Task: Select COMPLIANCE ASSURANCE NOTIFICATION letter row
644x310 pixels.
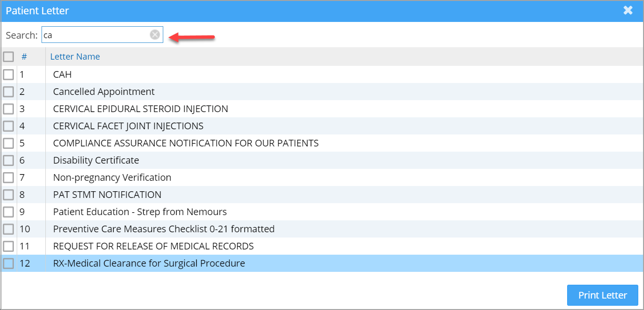Action: tap(186, 143)
